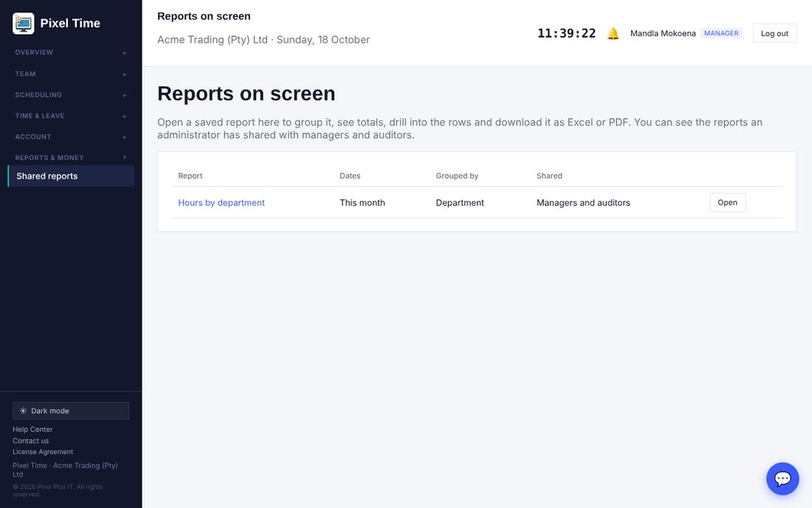Click the Shared column header
The width and height of the screenshot is (812, 508).
pos(549,176)
